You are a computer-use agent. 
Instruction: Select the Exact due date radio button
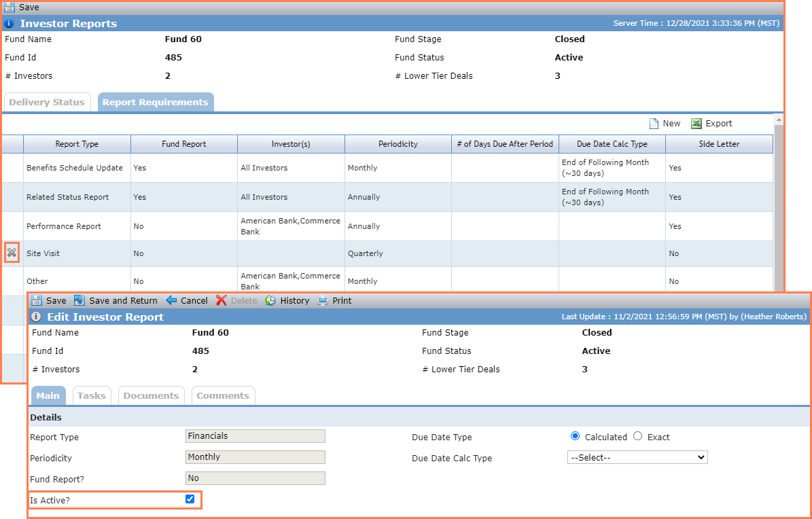(637, 436)
